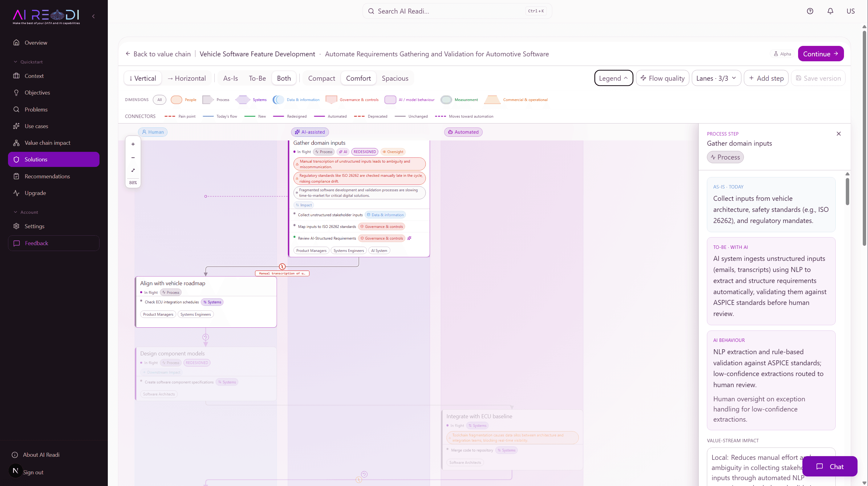Filter by Governance & controls dimension
The height and width of the screenshot is (486, 868).
[x=352, y=100]
